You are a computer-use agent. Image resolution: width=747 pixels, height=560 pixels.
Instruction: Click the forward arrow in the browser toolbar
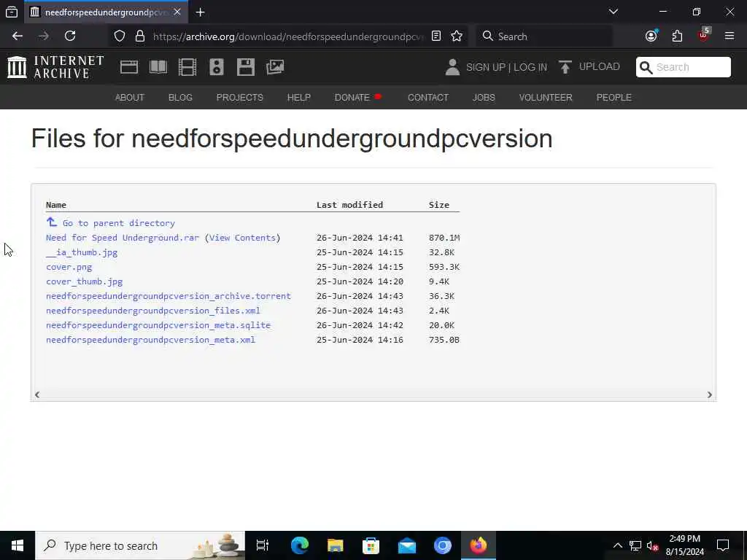(44, 36)
